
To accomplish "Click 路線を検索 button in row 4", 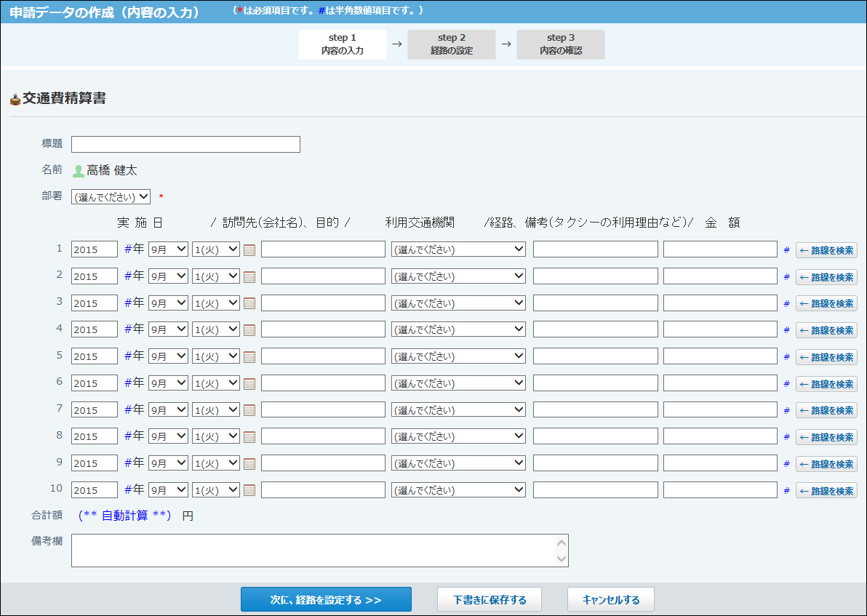I will click(x=826, y=330).
